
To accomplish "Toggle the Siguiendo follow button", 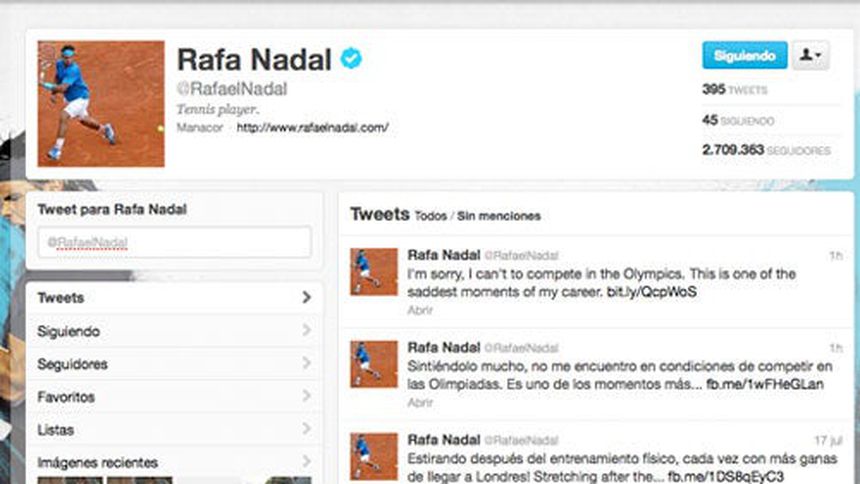I will (x=744, y=56).
